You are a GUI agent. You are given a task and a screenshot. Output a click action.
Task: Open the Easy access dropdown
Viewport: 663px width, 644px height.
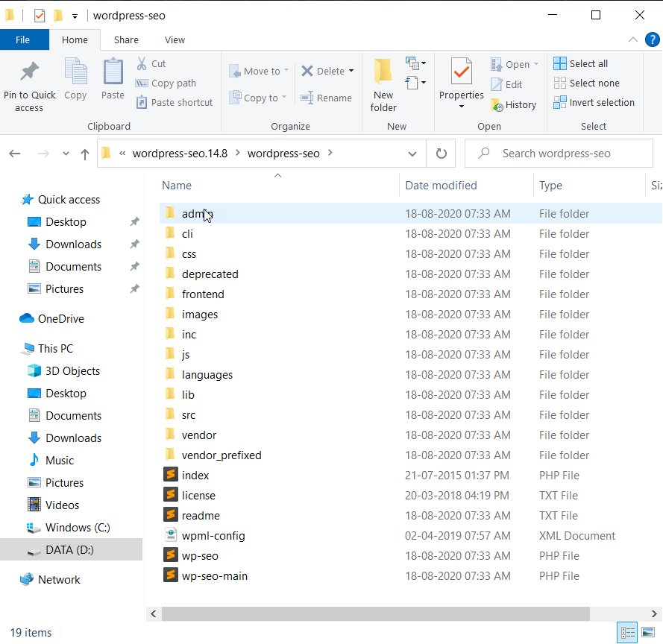[x=416, y=83]
